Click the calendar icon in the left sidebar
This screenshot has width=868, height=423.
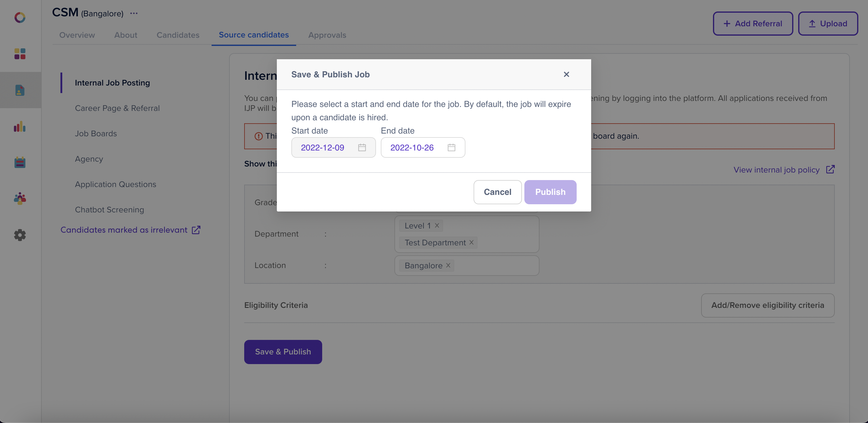click(x=20, y=163)
